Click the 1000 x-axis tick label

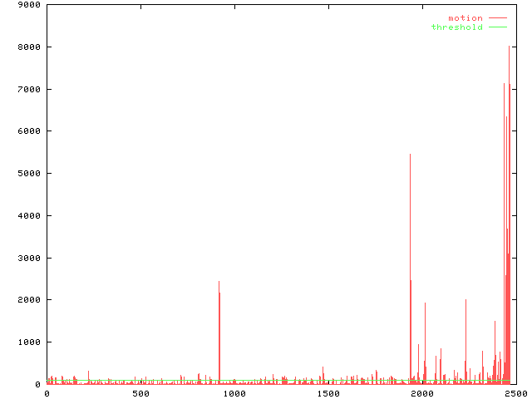(234, 393)
